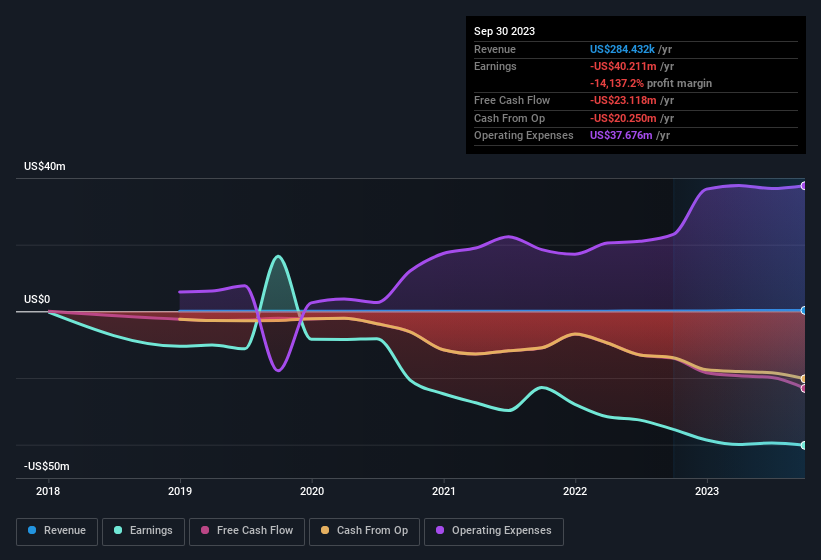Click the US$0 y-axis label
This screenshot has height=560, width=821.
click(37, 299)
